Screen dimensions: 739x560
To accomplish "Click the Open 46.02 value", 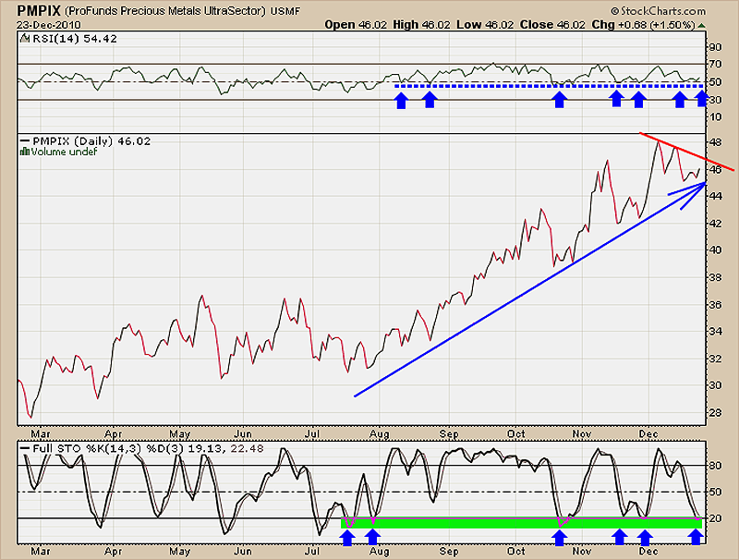I will 356,25.
